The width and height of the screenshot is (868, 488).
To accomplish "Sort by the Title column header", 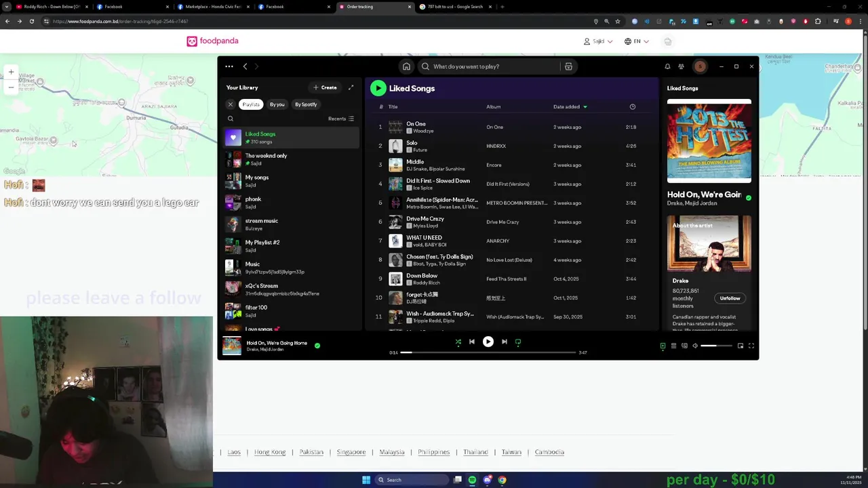I will pos(393,106).
